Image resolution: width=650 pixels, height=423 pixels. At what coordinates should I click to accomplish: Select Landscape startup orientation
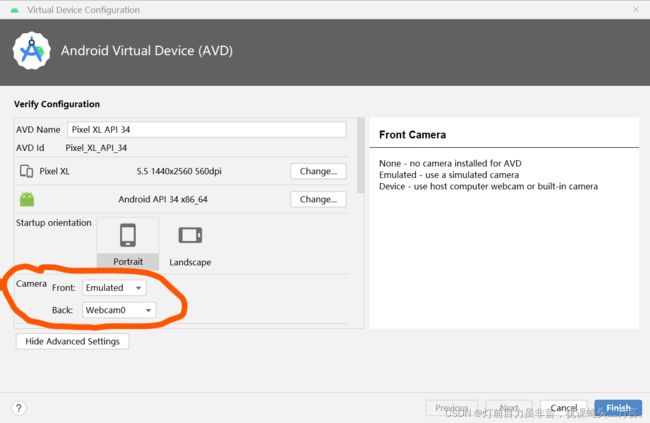[190, 246]
